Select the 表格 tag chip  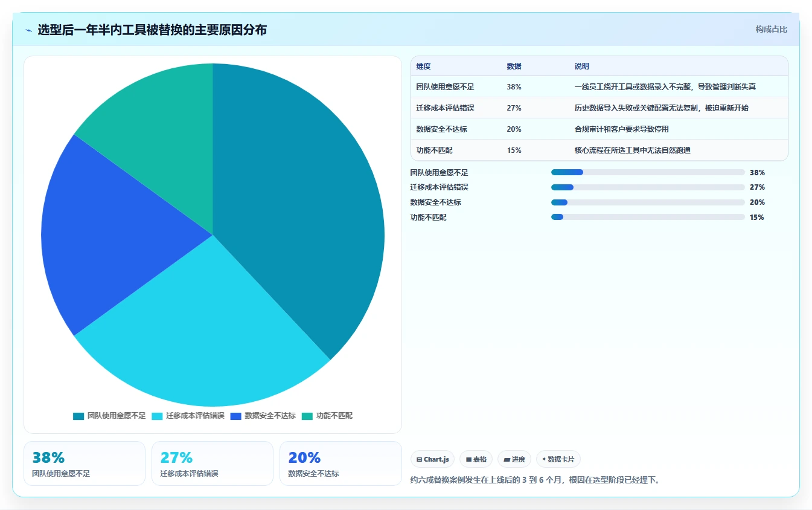(x=476, y=459)
